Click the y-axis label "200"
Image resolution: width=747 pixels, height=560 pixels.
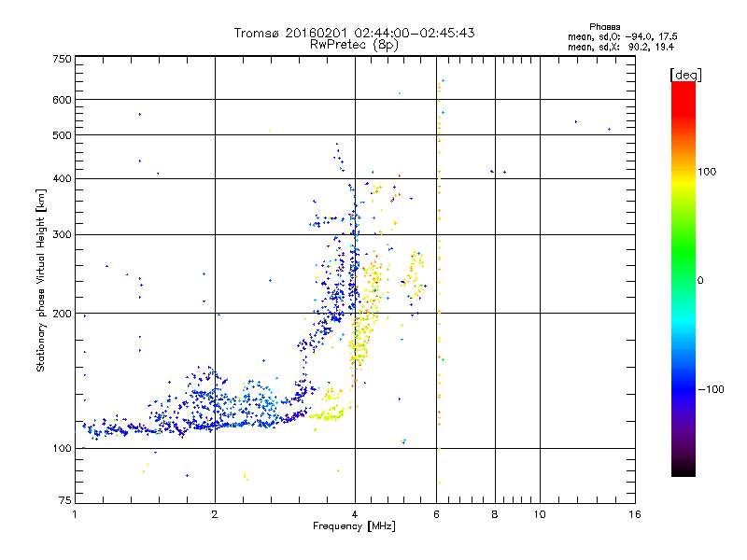click(x=62, y=314)
